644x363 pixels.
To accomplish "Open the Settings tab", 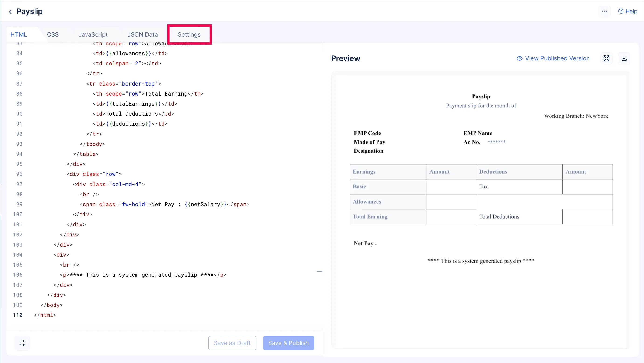I will tap(189, 34).
